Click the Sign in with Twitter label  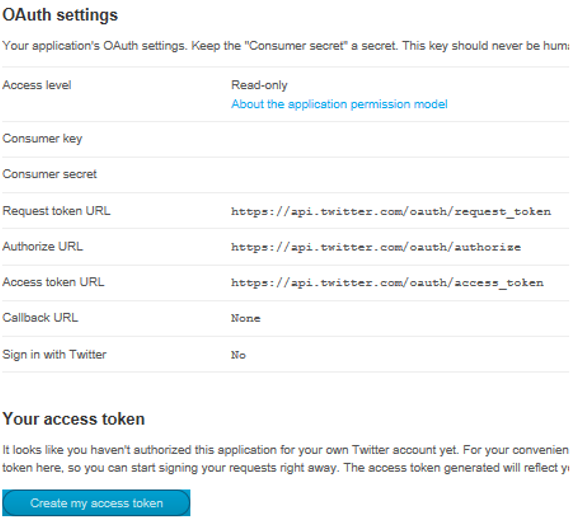pyautogui.click(x=54, y=355)
